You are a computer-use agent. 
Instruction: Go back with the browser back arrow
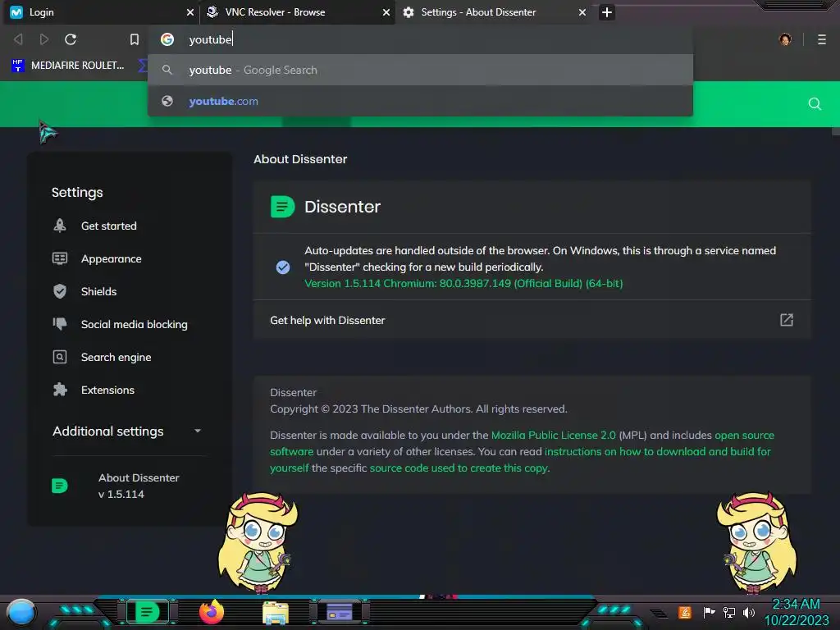pyautogui.click(x=18, y=39)
